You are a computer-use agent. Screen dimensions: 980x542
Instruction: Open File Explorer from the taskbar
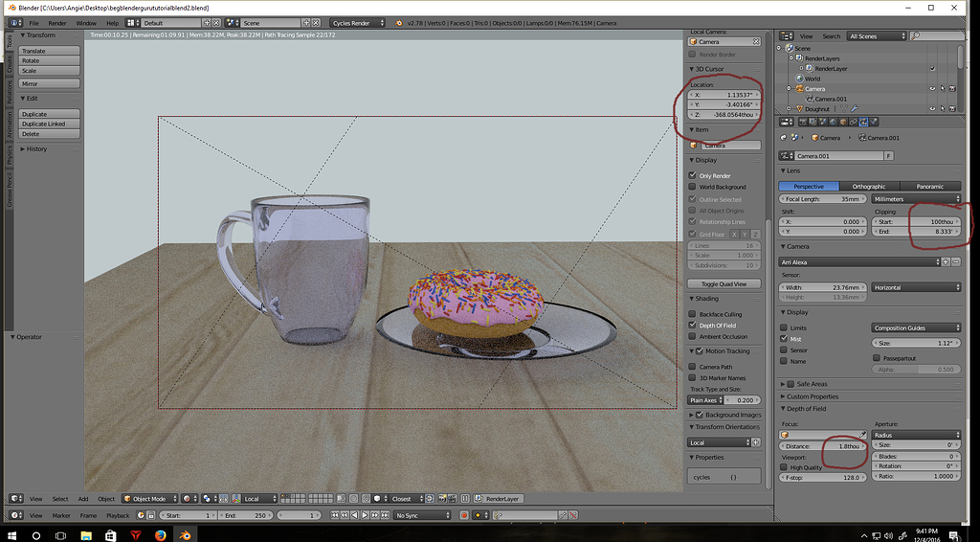pyautogui.click(x=85, y=535)
